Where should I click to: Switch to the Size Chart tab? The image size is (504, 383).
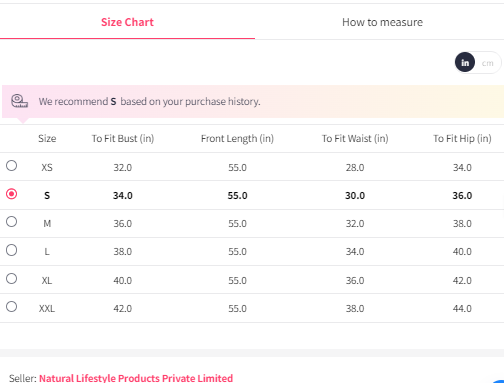[127, 22]
